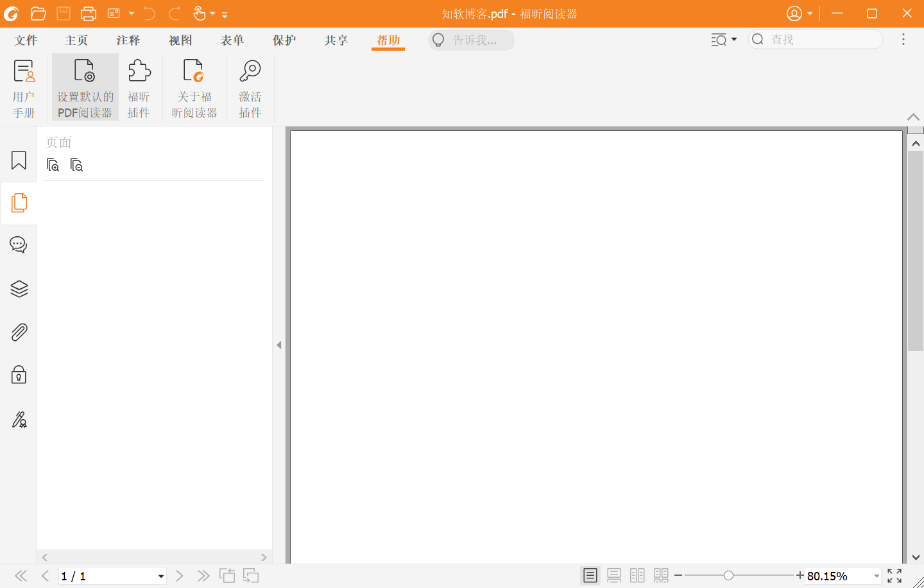Click the vertical scrollbar down arrow
The width and height of the screenshot is (924, 588).
[916, 558]
